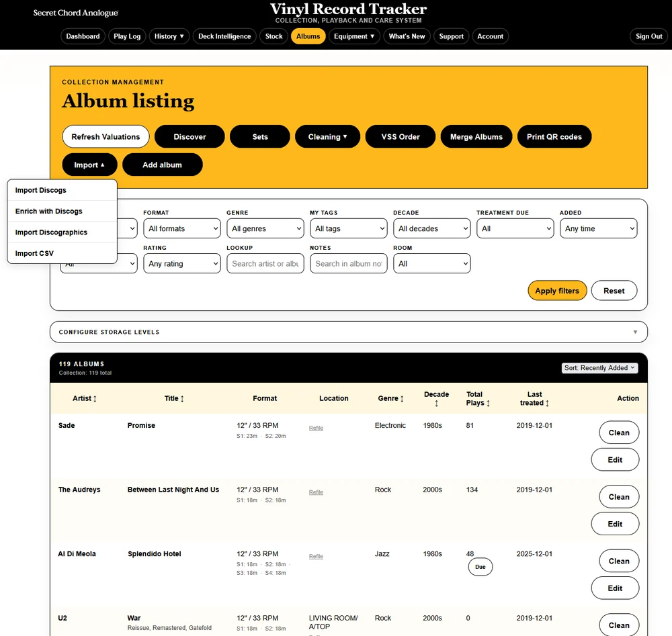Choose Import CSV from the Import menu
The height and width of the screenshot is (636, 672).
(62, 253)
